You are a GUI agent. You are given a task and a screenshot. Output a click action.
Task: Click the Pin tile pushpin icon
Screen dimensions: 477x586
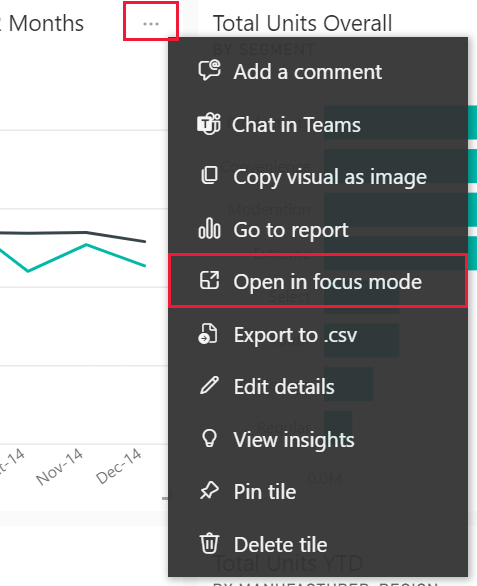tap(209, 491)
